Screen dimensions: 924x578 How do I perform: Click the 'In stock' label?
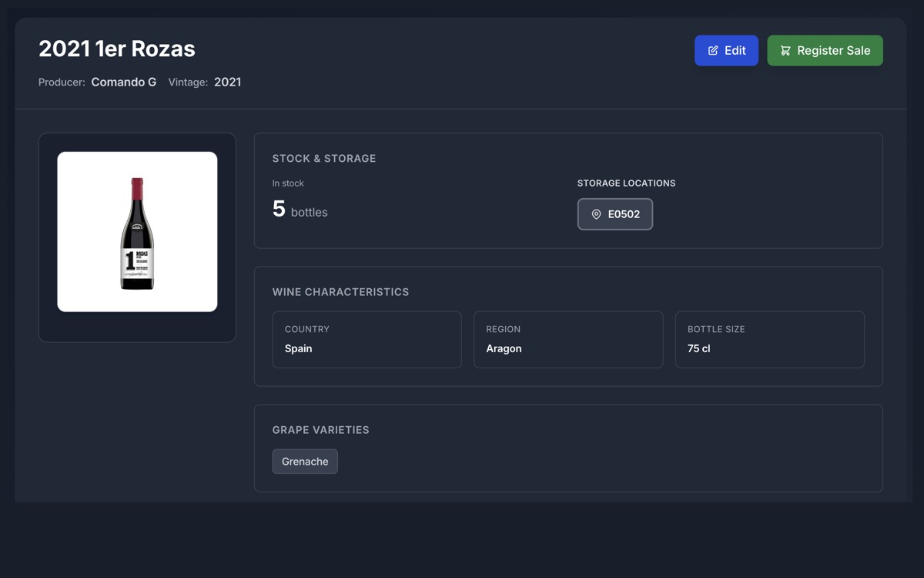click(288, 183)
